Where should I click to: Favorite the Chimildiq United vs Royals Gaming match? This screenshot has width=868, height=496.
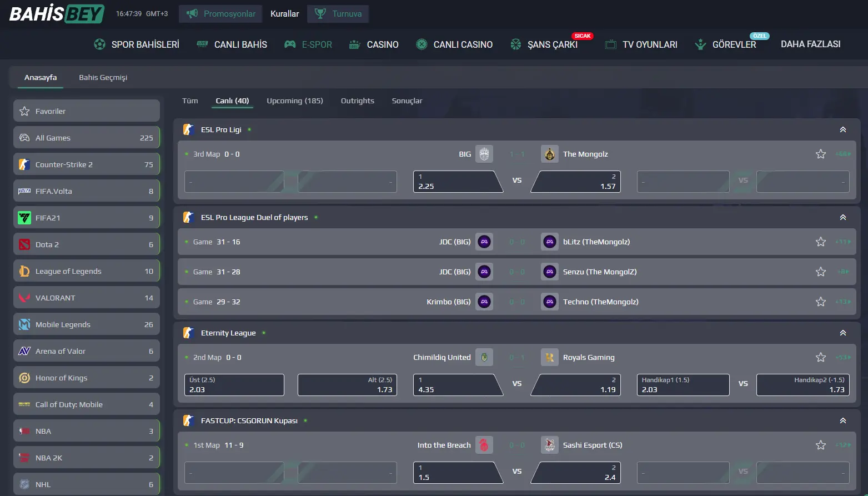[821, 357]
